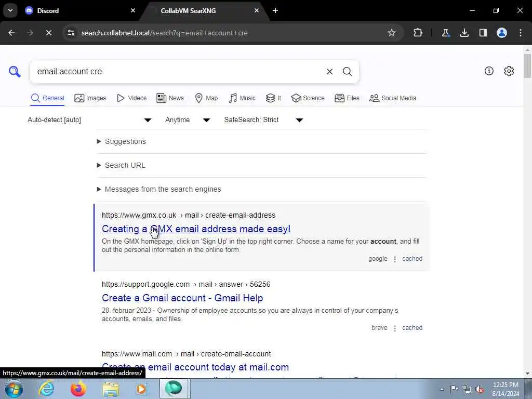Viewport: 532px width, 399px height.
Task: Open the Anytime time range dropdown
Action: click(188, 120)
